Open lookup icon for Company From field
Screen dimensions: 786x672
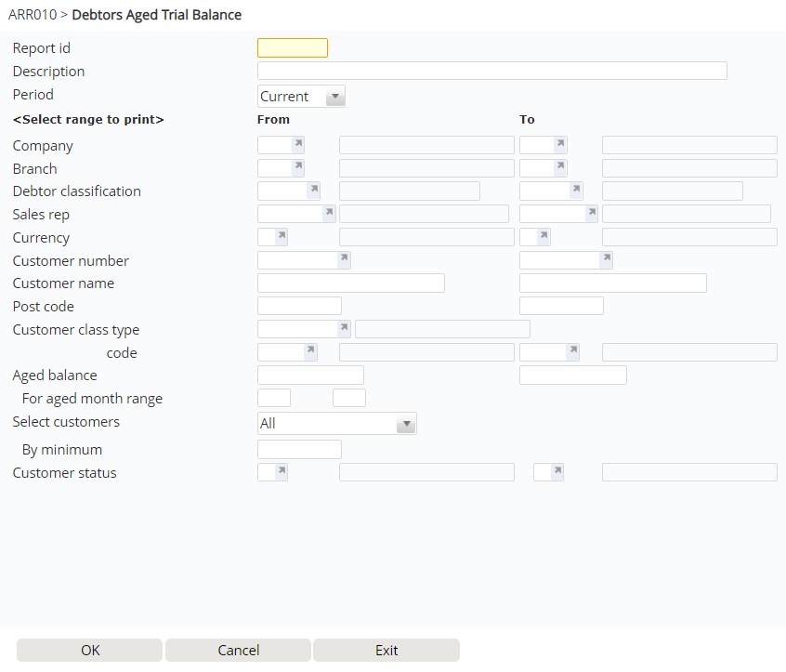(x=297, y=145)
